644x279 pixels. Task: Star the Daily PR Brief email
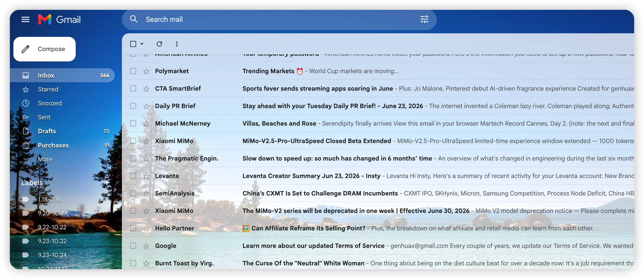click(146, 106)
